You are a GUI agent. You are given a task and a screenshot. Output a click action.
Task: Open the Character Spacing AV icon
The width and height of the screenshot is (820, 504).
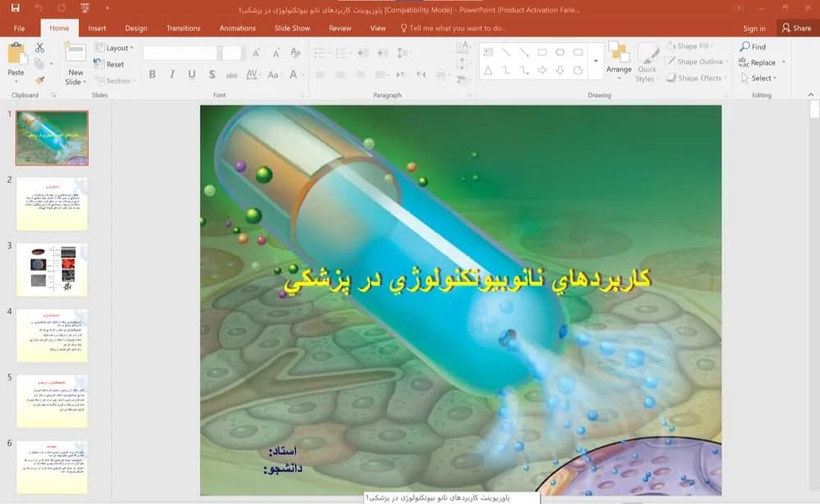point(252,75)
